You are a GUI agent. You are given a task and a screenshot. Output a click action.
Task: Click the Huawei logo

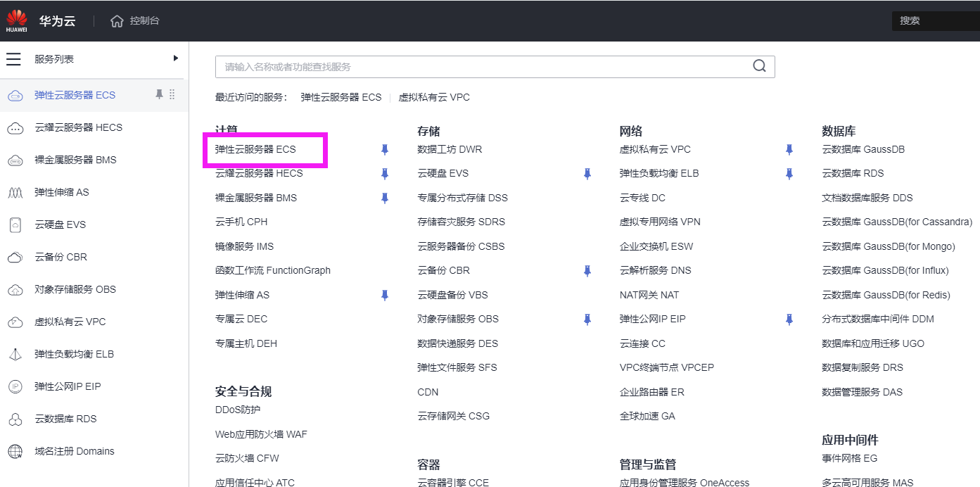pos(17,20)
